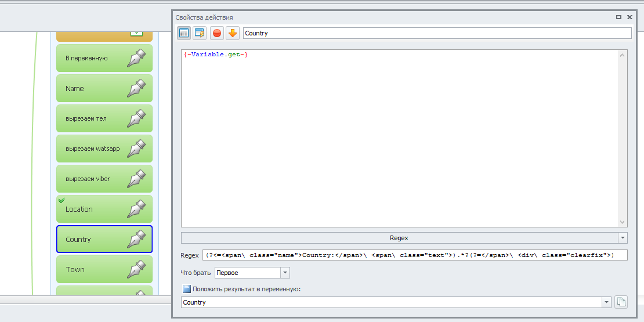
Task: Click pen icon on 'вырезаем тел' action
Action: point(136,118)
